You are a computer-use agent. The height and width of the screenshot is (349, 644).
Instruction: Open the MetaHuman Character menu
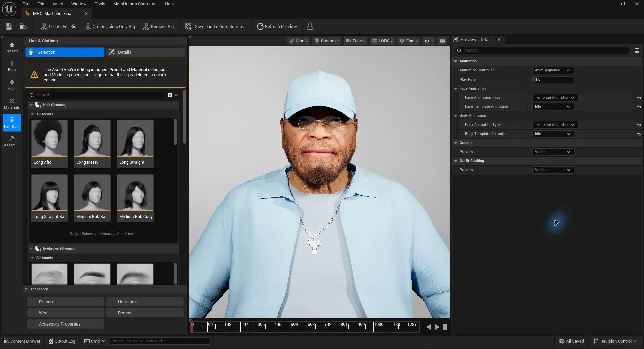click(135, 4)
